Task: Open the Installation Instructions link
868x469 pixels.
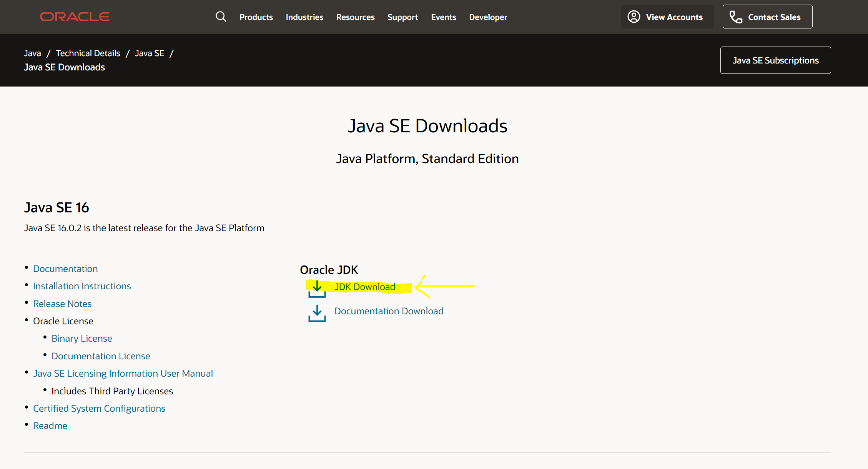Action: point(82,286)
